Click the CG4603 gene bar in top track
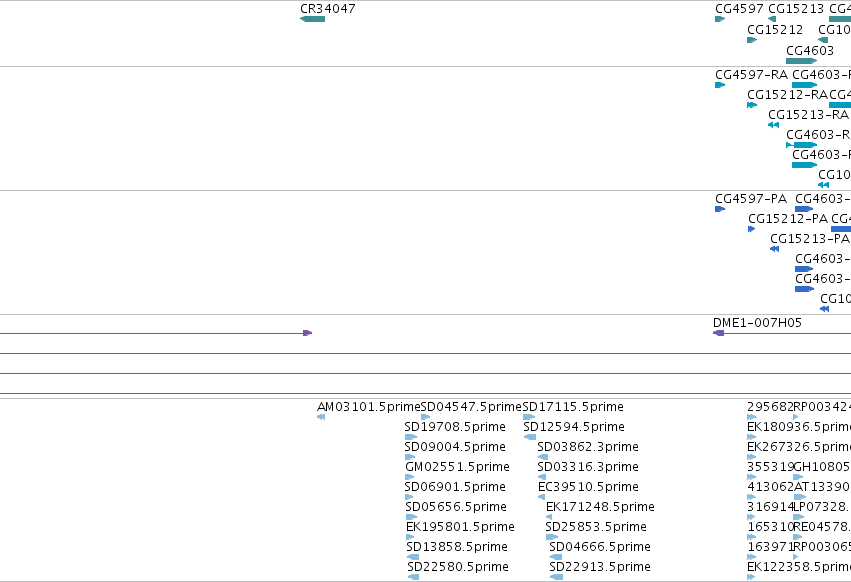 (802, 61)
